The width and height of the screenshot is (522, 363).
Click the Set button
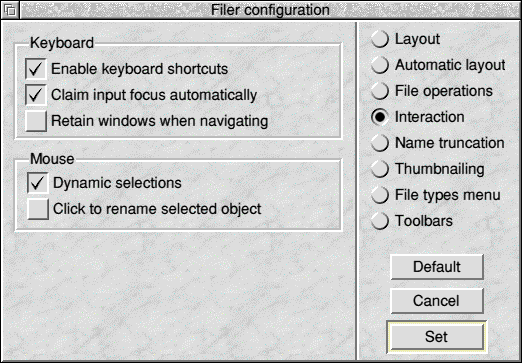pyautogui.click(x=437, y=337)
